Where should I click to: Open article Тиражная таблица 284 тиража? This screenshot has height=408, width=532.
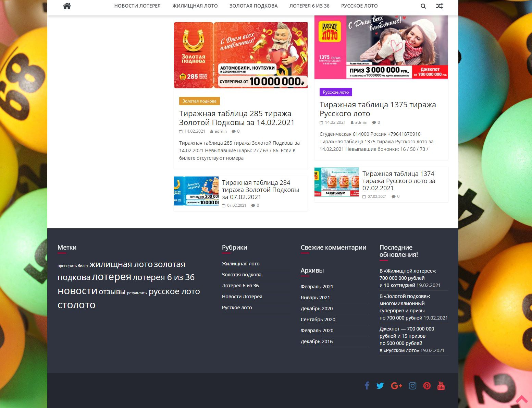click(x=260, y=190)
